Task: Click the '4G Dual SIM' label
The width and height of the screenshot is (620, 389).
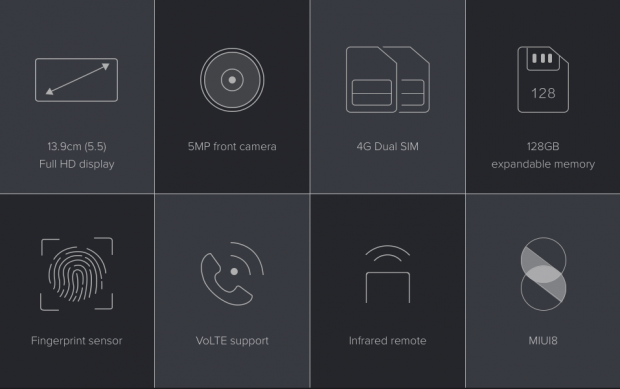Action: click(388, 147)
